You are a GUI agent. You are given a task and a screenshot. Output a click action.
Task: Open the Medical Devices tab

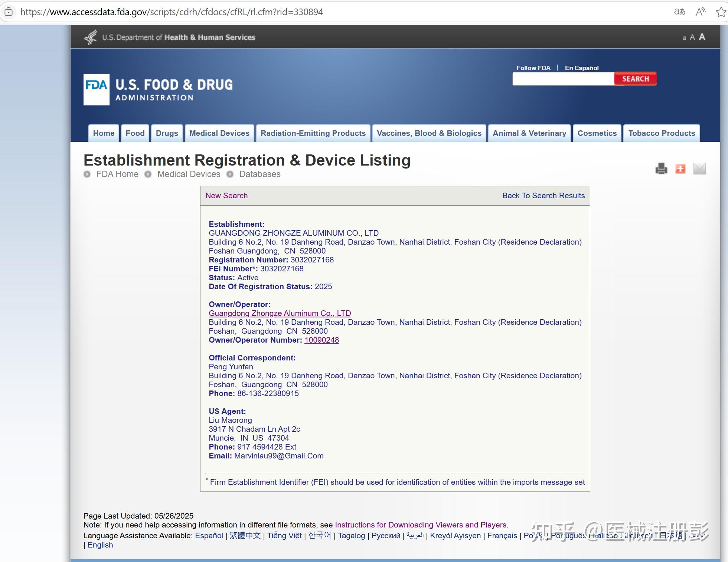click(219, 133)
